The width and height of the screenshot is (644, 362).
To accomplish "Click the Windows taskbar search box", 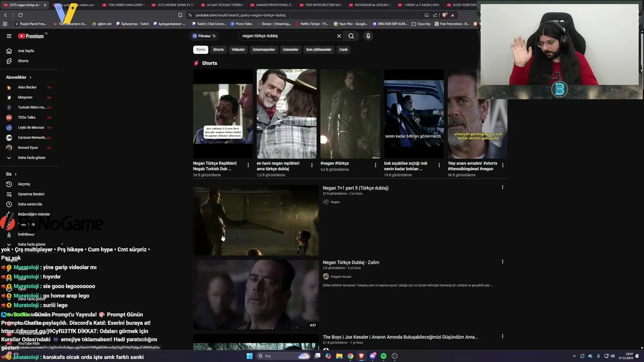I will (283, 356).
